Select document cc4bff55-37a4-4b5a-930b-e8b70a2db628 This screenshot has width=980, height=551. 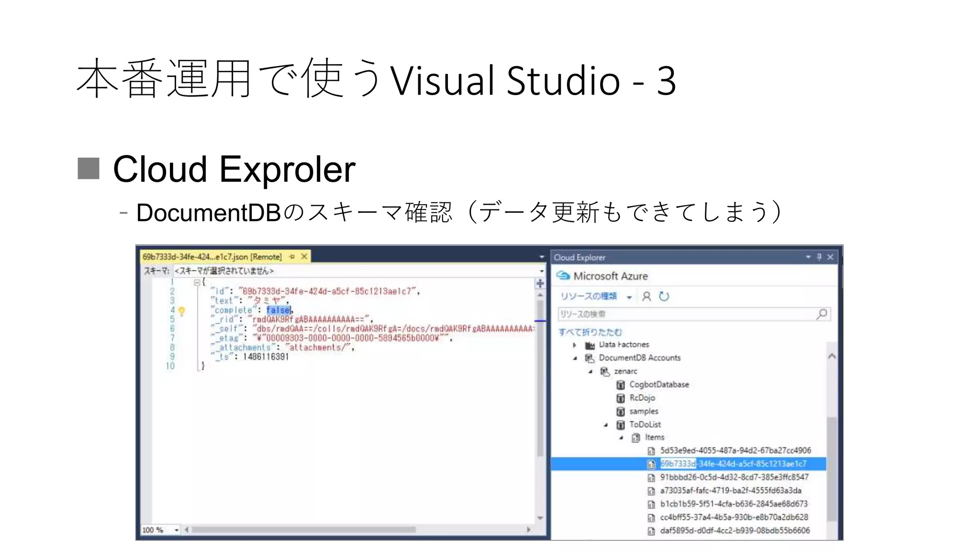tap(734, 518)
